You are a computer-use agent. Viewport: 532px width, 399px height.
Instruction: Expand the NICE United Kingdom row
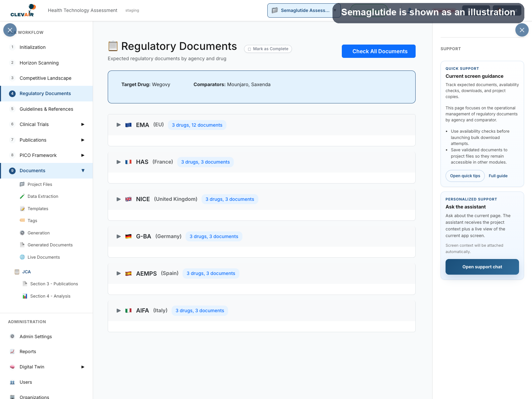(x=119, y=199)
